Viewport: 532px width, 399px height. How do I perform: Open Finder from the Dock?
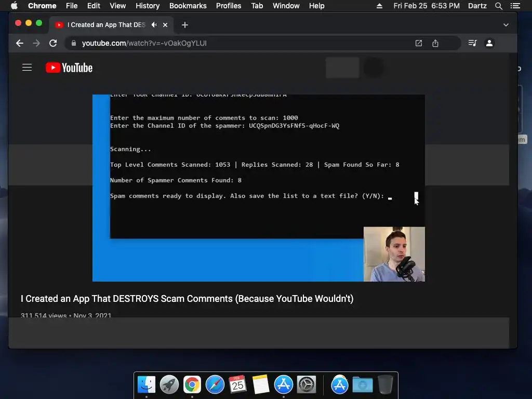point(147,385)
